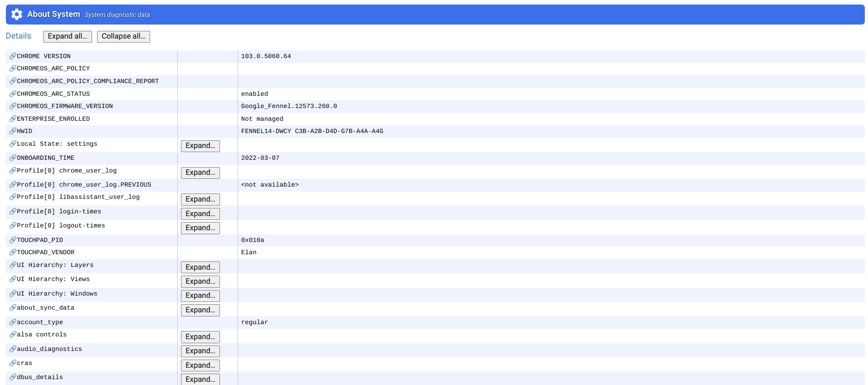Click the '<not available>' log value
Screen dimensions: 868x385
[x=270, y=185]
